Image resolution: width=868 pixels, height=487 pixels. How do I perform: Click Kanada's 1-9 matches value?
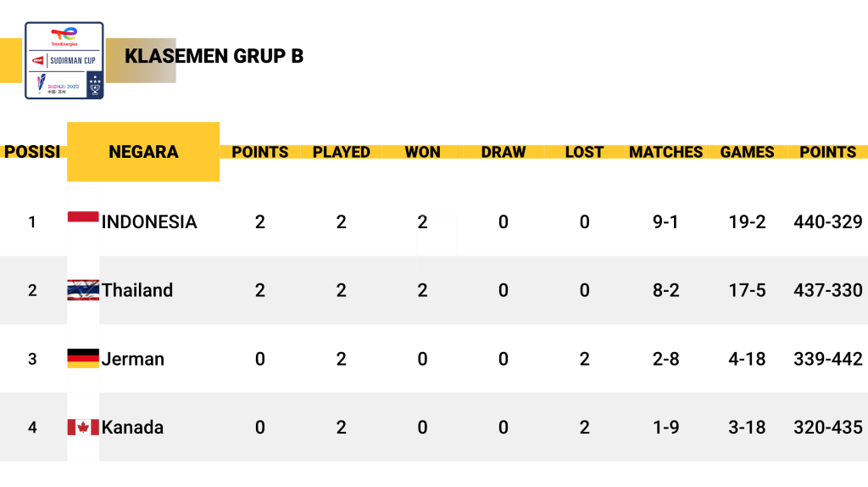click(x=665, y=427)
